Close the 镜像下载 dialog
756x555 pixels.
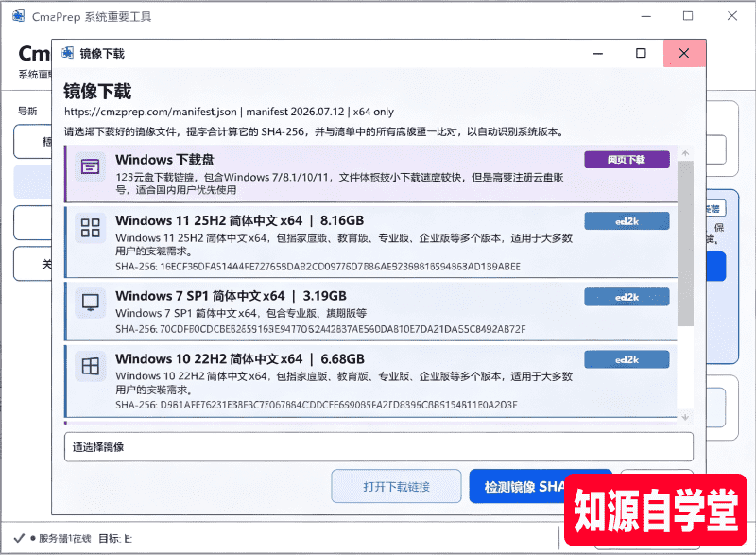click(x=684, y=53)
